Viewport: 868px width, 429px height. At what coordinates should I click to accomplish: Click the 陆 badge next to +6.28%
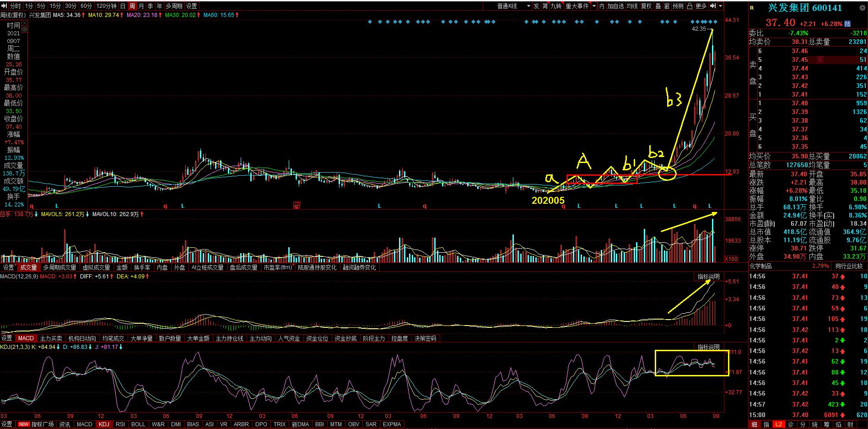coord(848,24)
